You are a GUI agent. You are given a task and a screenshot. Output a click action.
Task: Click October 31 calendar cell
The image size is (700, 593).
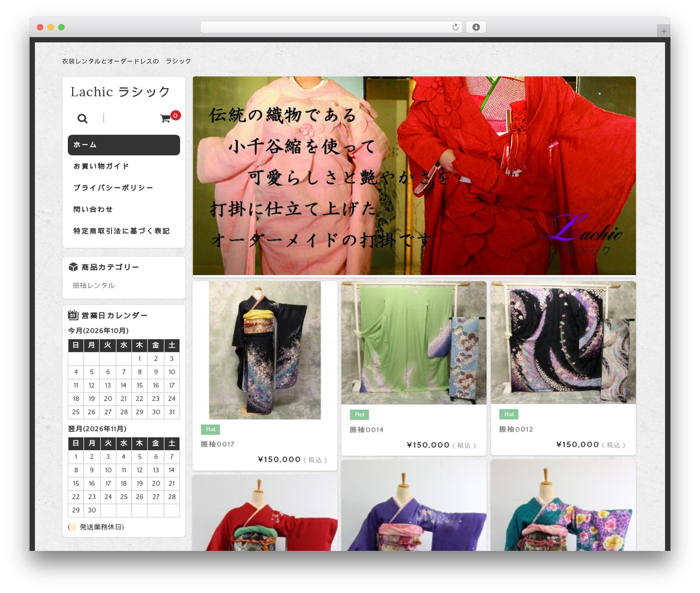point(172,412)
